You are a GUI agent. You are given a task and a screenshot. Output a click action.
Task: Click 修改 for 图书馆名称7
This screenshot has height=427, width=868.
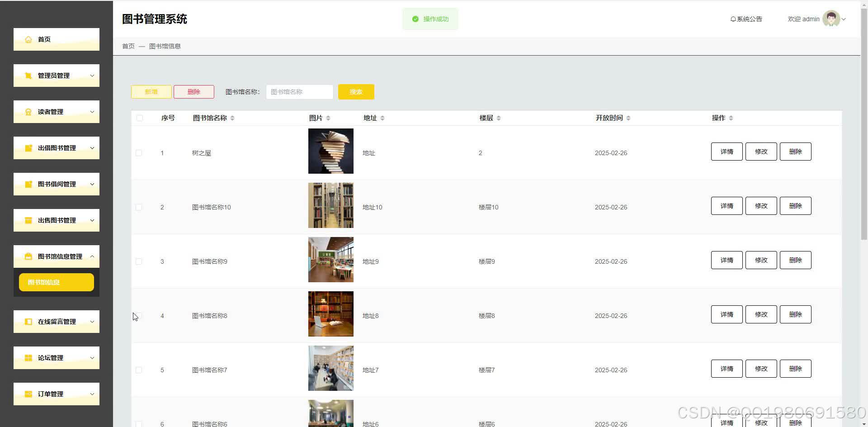[761, 369]
